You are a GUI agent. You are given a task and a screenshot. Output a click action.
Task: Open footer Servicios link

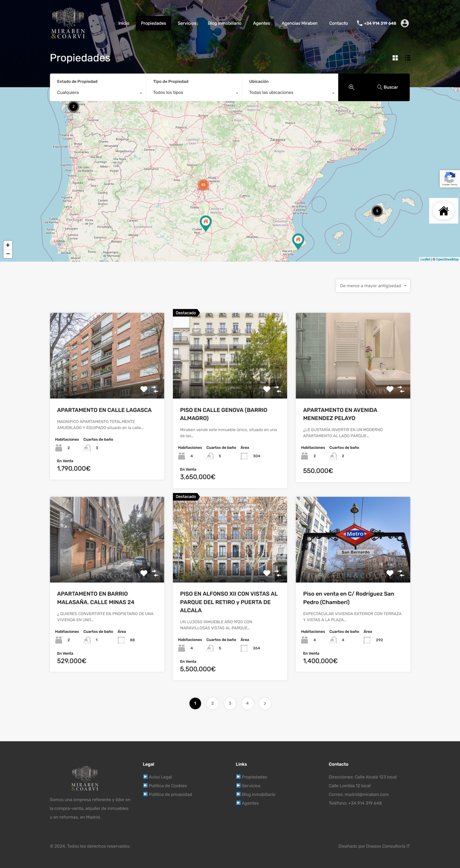point(251,786)
